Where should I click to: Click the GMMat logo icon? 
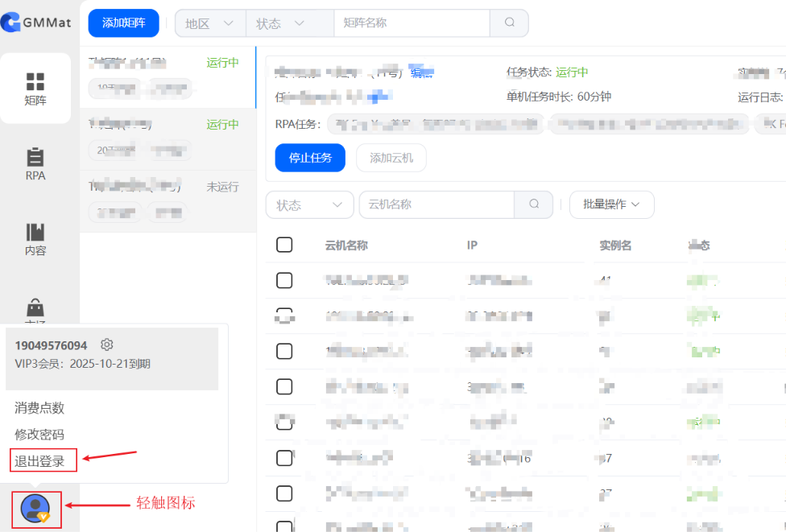pos(10,23)
